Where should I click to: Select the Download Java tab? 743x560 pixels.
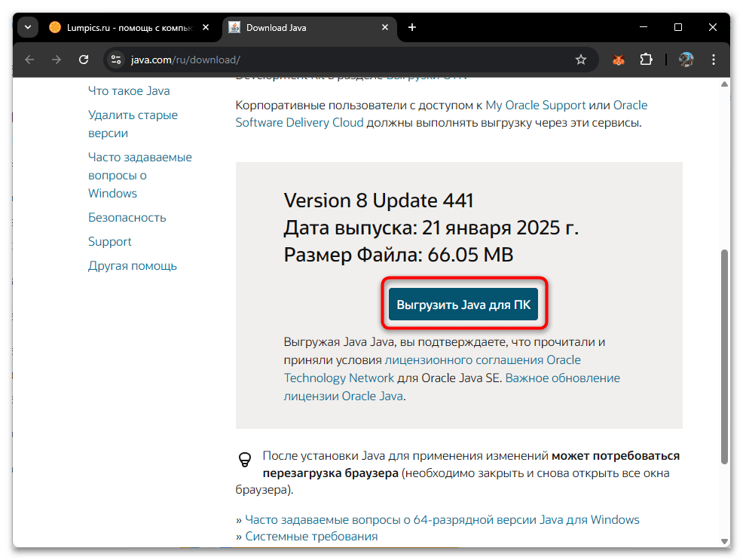click(308, 27)
